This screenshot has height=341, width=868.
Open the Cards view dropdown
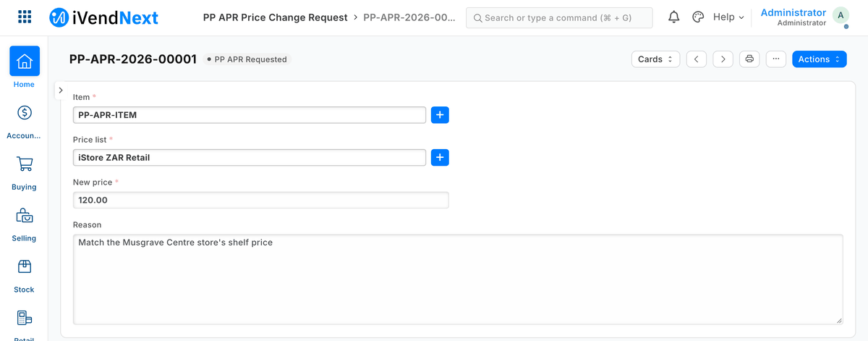[x=655, y=59]
